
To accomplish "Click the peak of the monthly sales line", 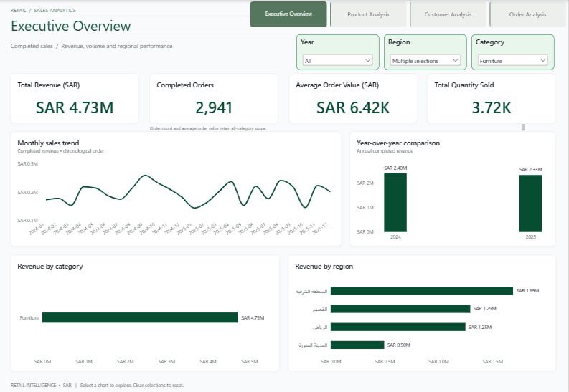I will 145,176.
